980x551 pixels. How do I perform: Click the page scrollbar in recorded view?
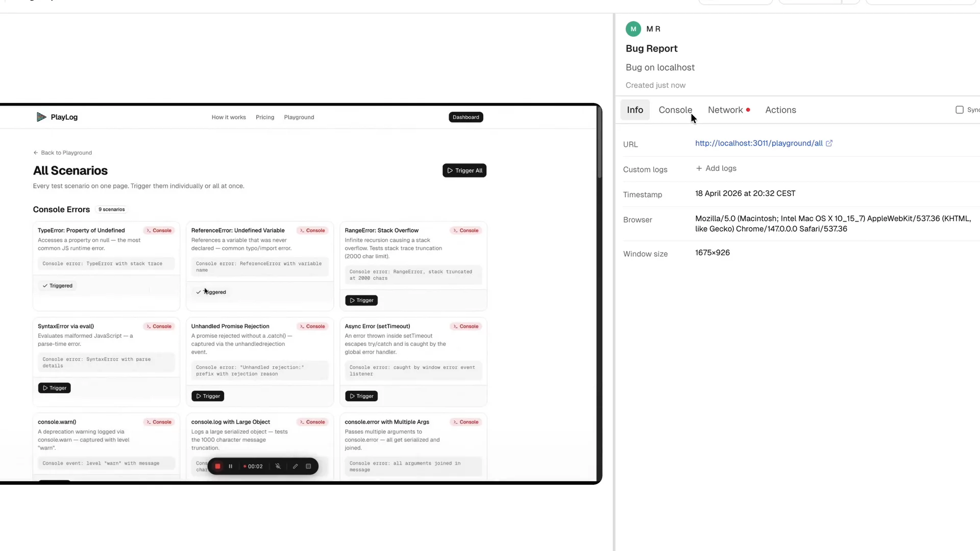click(x=600, y=143)
